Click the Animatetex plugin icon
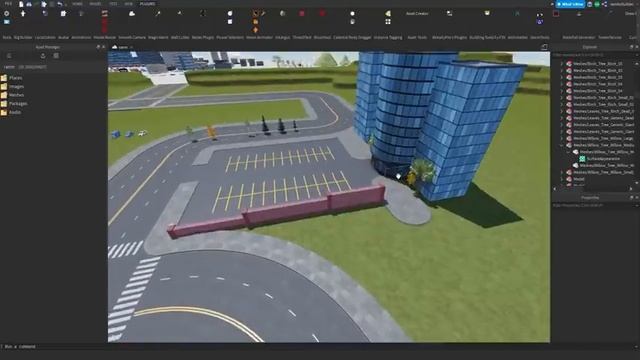The width and height of the screenshot is (640, 360). click(517, 13)
